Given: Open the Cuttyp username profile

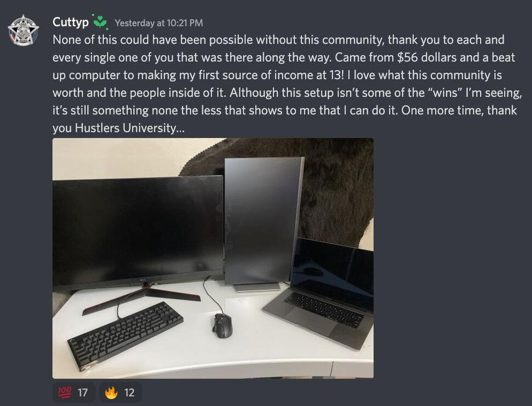Looking at the screenshot, I should pos(71,22).
